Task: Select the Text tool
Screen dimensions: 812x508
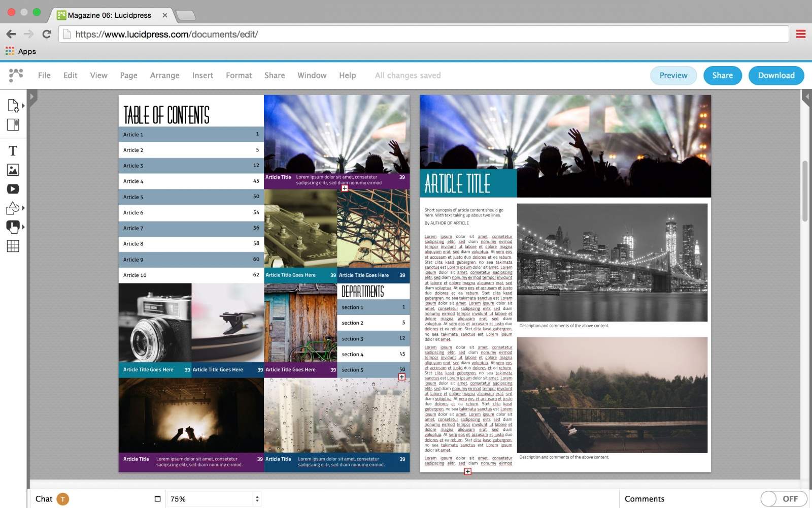Action: point(13,151)
